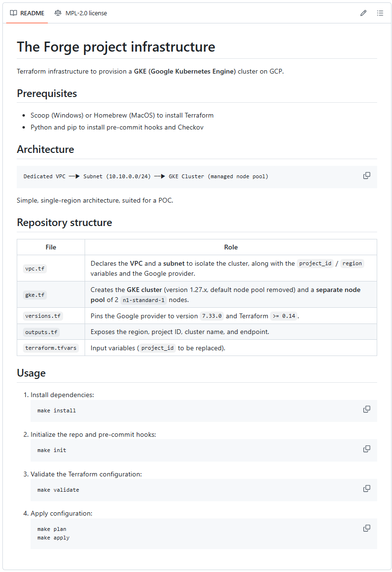392x572 pixels.
Task: Click the 'Subnet (10.10.0.0/24)' diagram text
Action: coord(117,176)
